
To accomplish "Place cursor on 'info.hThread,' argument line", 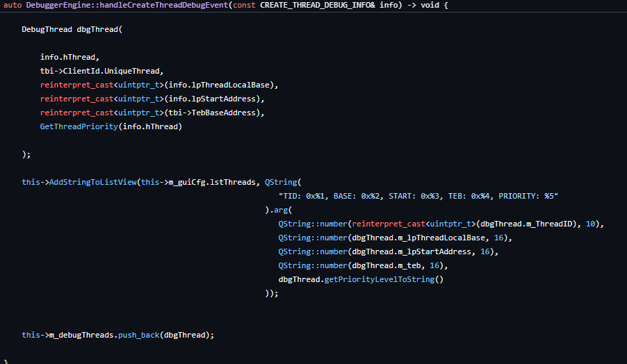I will pos(70,57).
